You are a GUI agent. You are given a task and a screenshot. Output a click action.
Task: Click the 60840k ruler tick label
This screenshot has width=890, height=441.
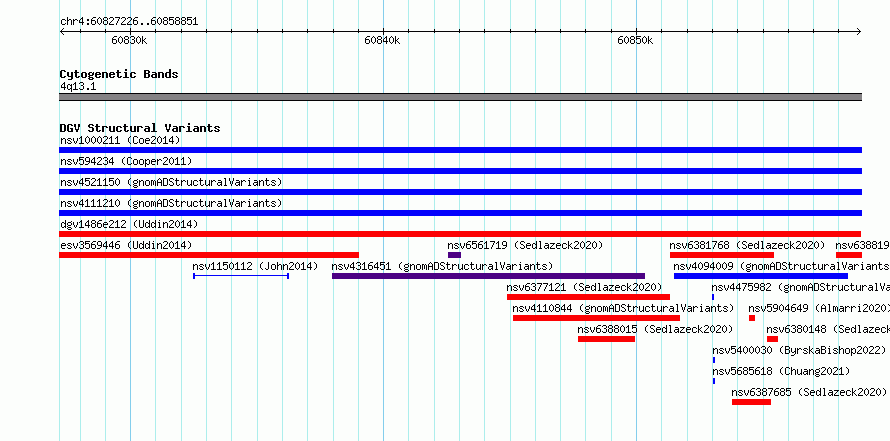click(x=382, y=40)
